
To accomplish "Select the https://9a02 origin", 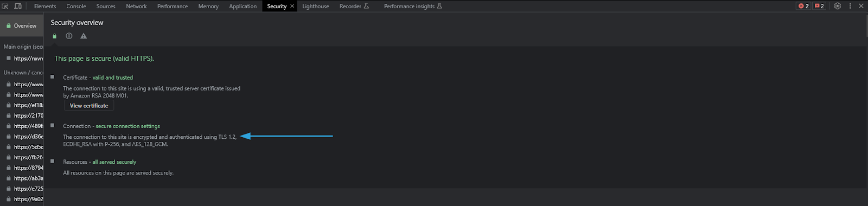I will pos(22,199).
